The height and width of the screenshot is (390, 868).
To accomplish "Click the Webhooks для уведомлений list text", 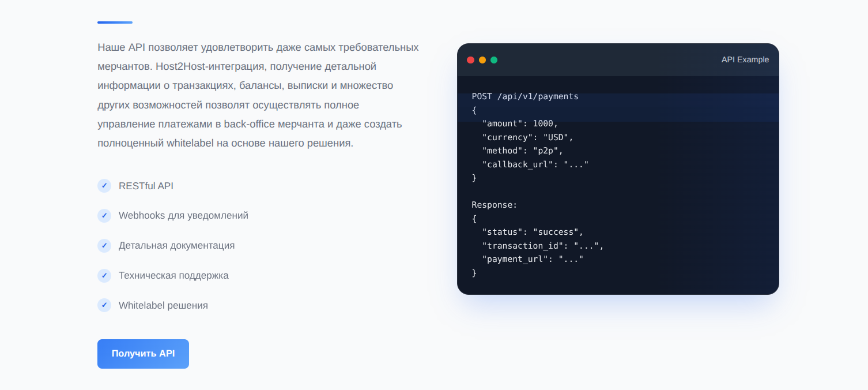I will click(183, 216).
